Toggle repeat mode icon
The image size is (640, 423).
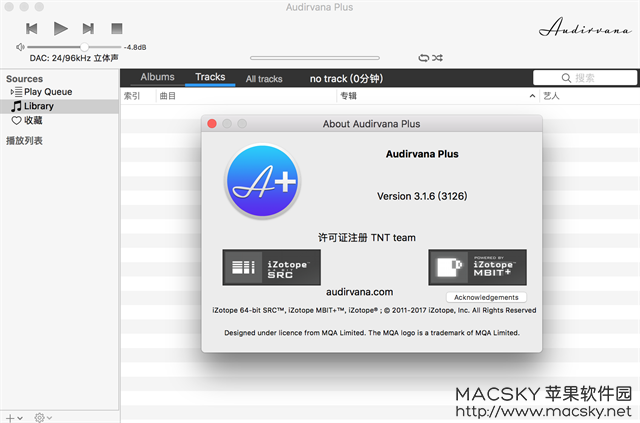(424, 58)
